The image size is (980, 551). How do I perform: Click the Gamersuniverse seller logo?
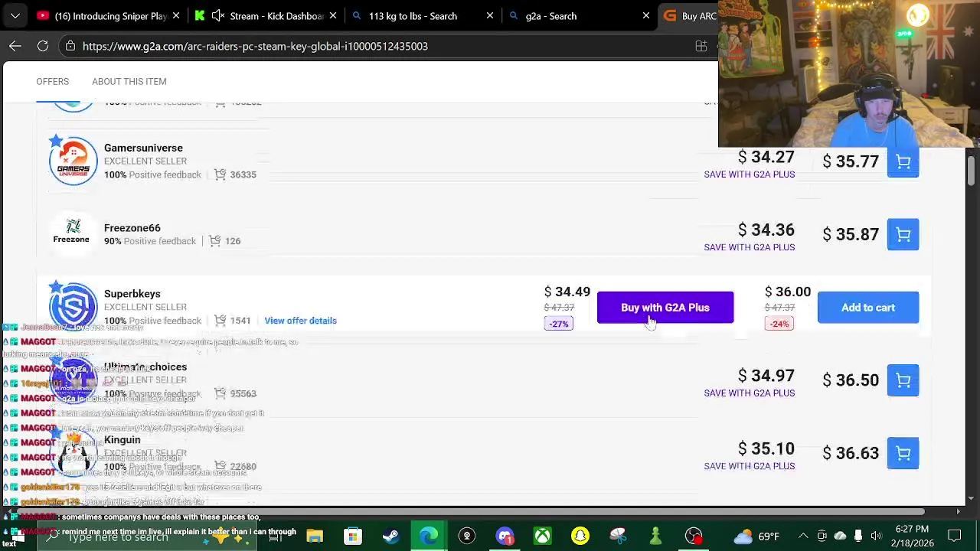click(x=73, y=161)
